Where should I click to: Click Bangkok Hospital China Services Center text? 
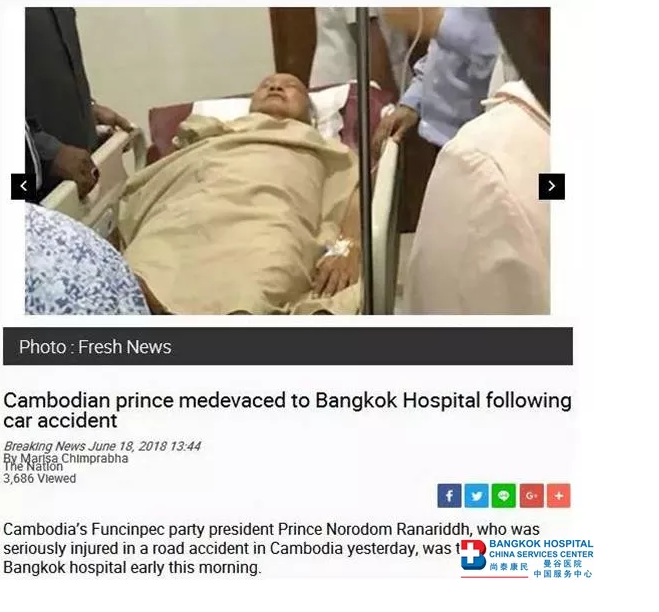541,549
